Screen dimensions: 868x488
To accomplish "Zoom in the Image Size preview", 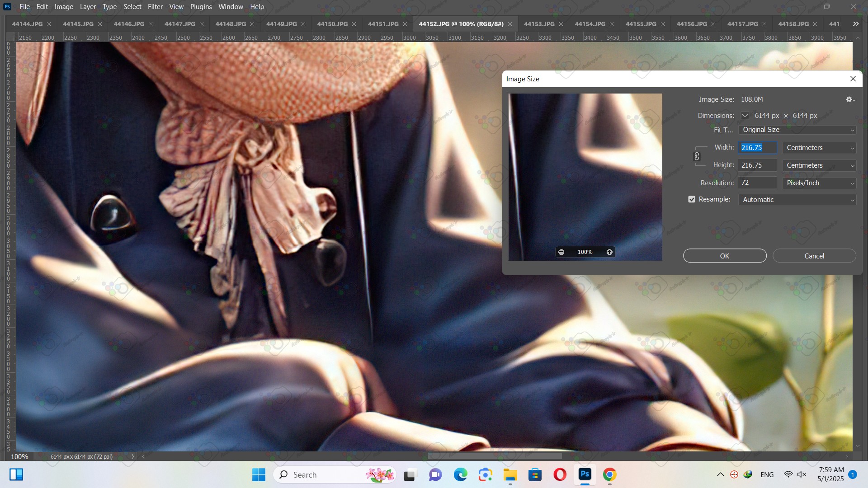I will click(x=609, y=252).
